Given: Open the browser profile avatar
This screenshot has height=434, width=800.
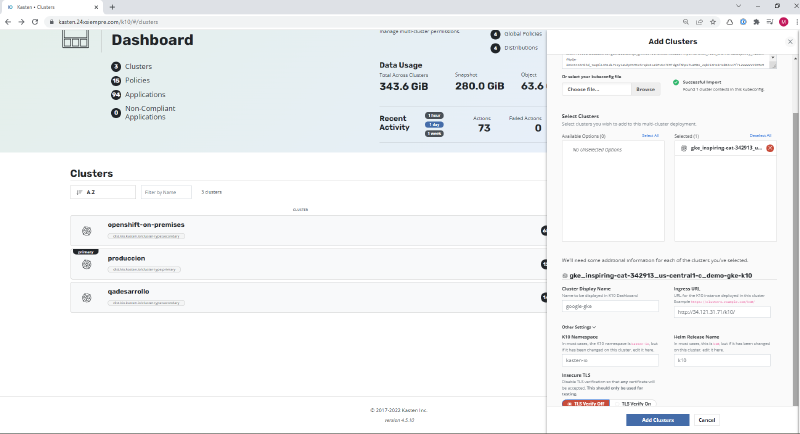Looking at the screenshot, I should pos(784,22).
